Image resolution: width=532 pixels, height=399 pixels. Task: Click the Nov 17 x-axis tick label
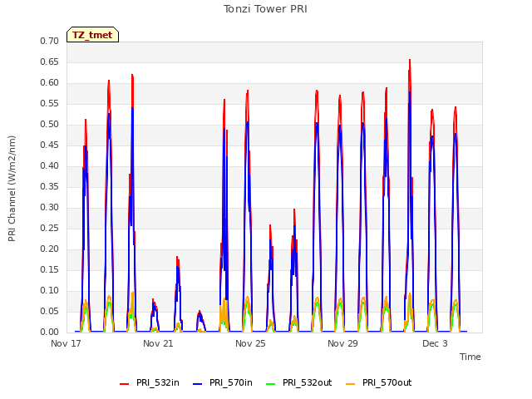tap(66, 343)
